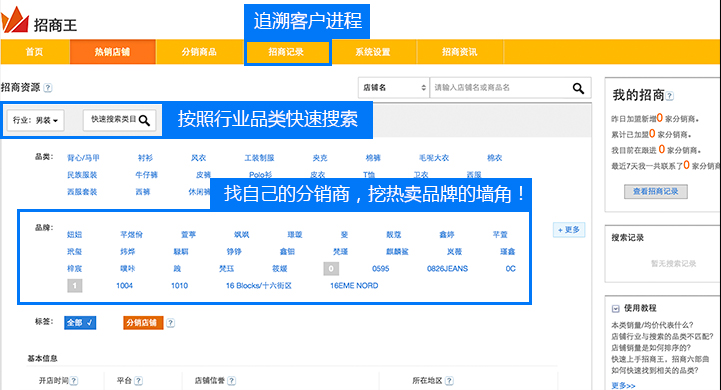Click the magnifier search icon beside shop name field
This screenshot has width=721, height=390.
pos(578,88)
